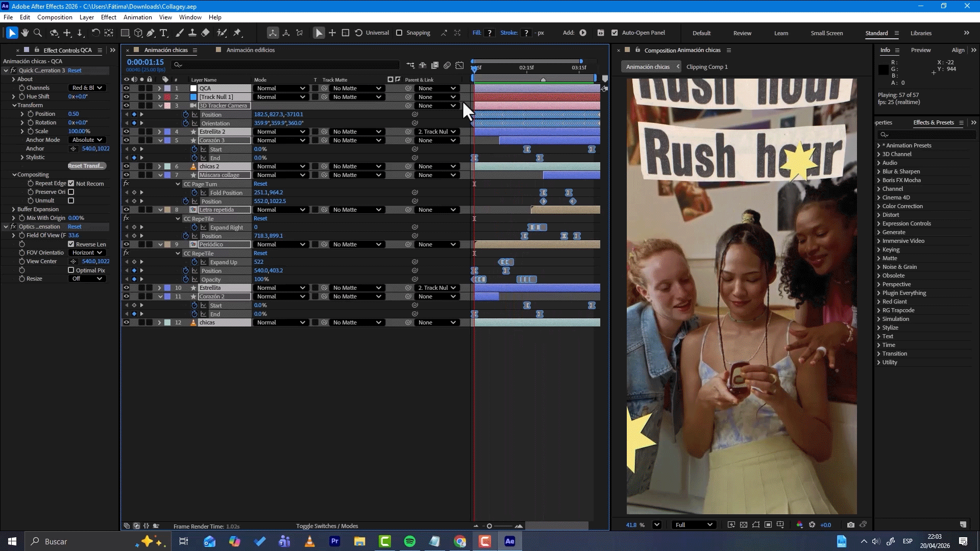Select the Selection tool arrow
This screenshot has width=980, height=551.
[x=12, y=33]
